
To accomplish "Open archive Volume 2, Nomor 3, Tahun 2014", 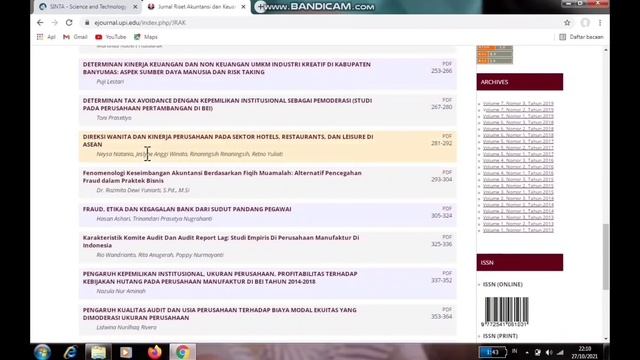I will (x=518, y=198).
